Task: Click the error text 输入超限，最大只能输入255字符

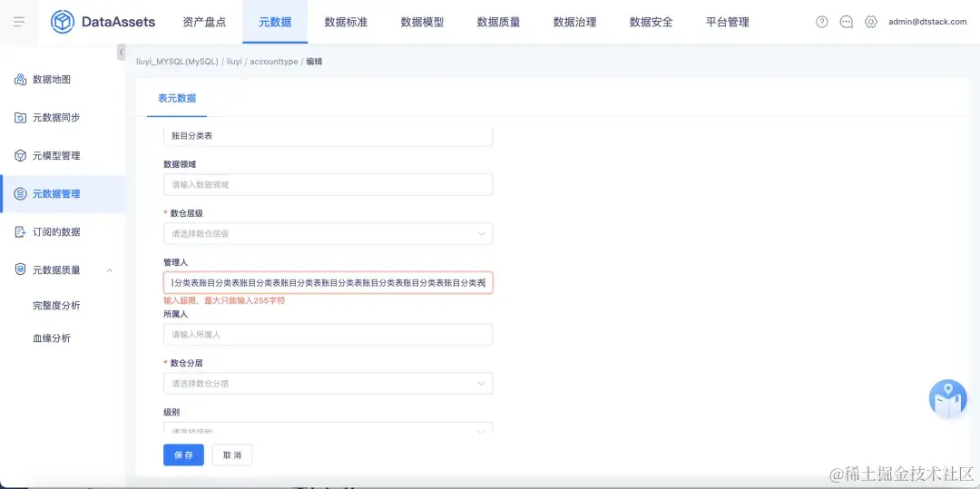Action: click(x=224, y=300)
